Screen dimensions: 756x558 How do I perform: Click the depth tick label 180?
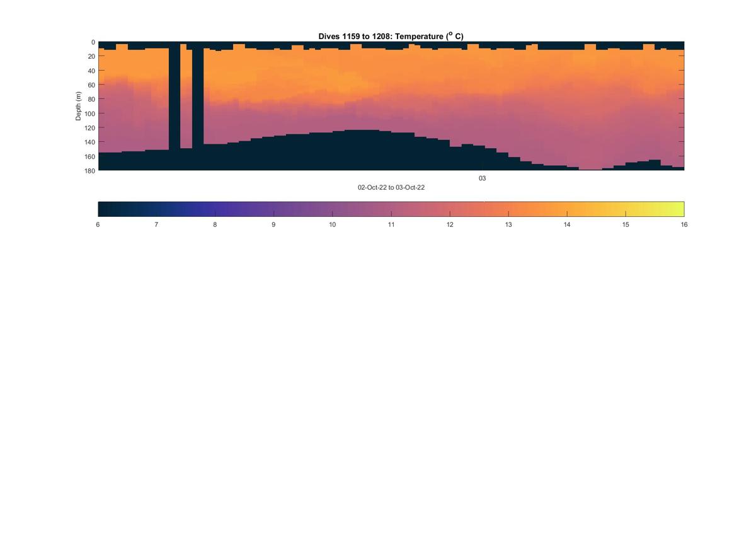point(89,170)
